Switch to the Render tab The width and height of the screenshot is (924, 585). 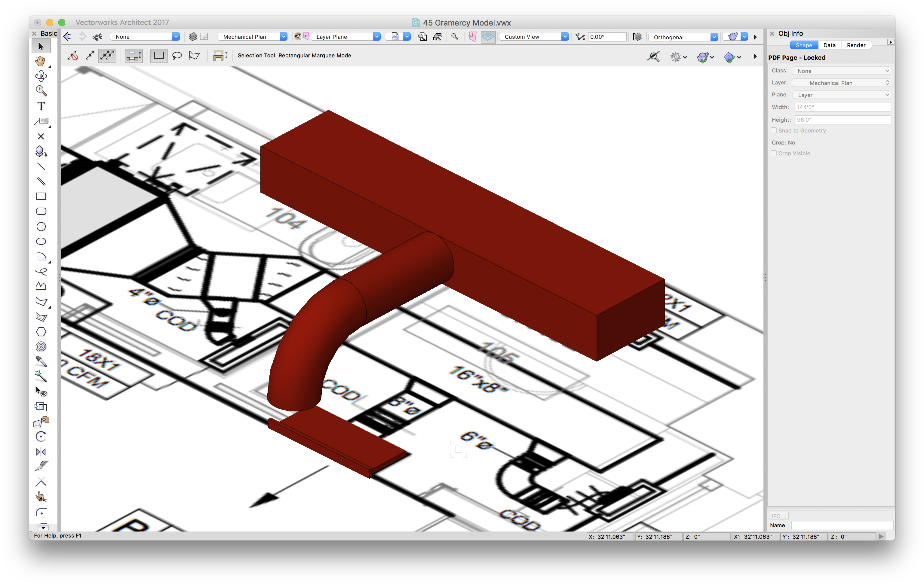click(856, 45)
